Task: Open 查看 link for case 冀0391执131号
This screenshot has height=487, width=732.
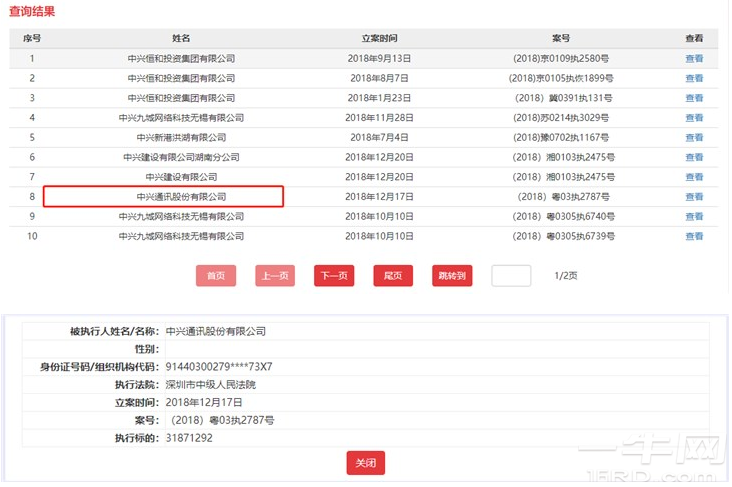Action: [x=694, y=98]
